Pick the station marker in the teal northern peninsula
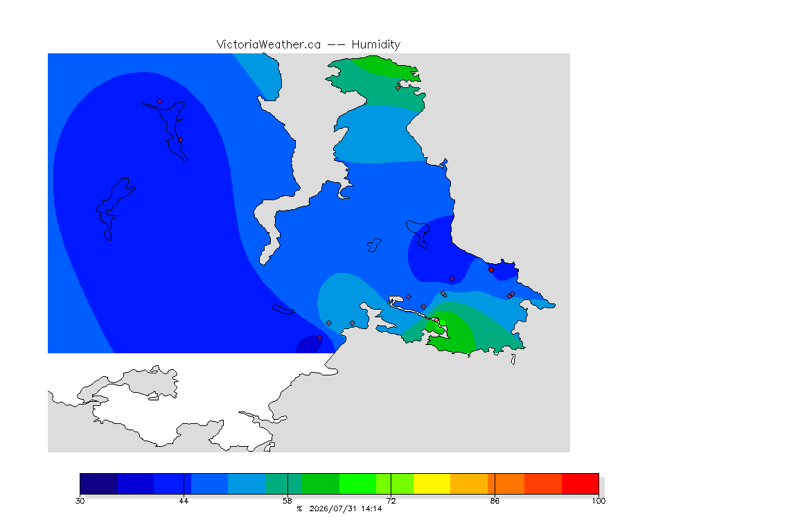This screenshot has width=798, height=532. [x=398, y=87]
